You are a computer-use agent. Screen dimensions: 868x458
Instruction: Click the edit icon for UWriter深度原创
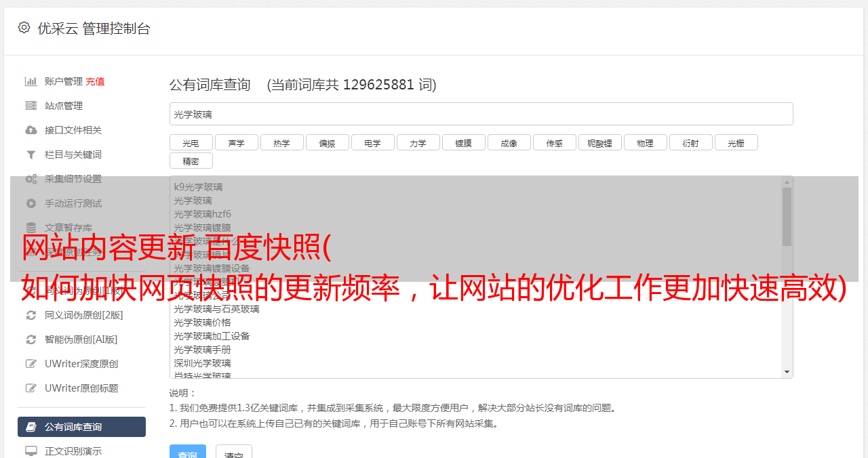tap(31, 364)
